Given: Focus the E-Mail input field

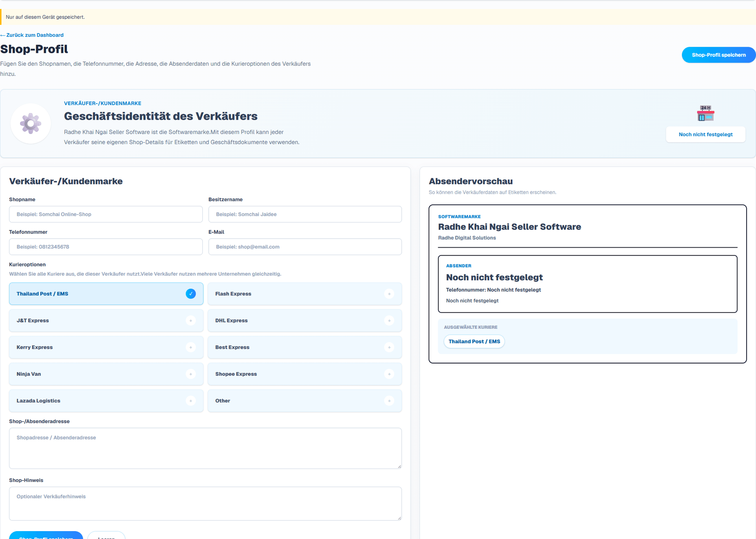Looking at the screenshot, I should click(305, 247).
